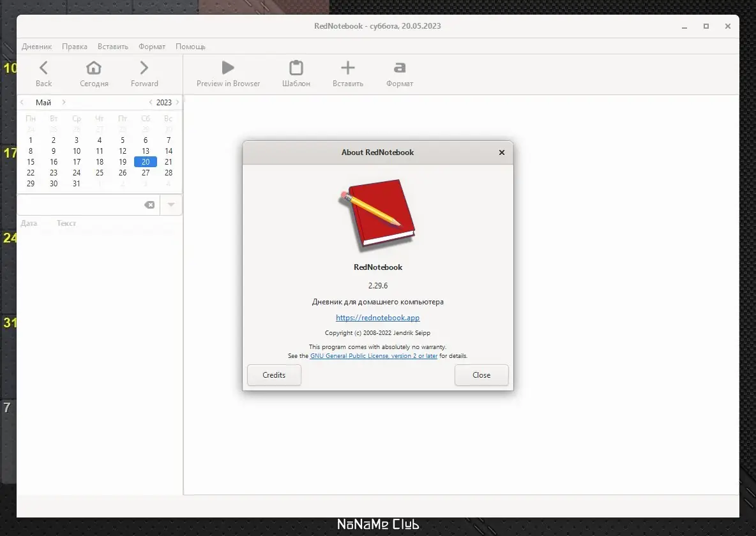The image size is (756, 536).
Task: Go to previous year arrow beside 2023
Action: [x=151, y=102]
